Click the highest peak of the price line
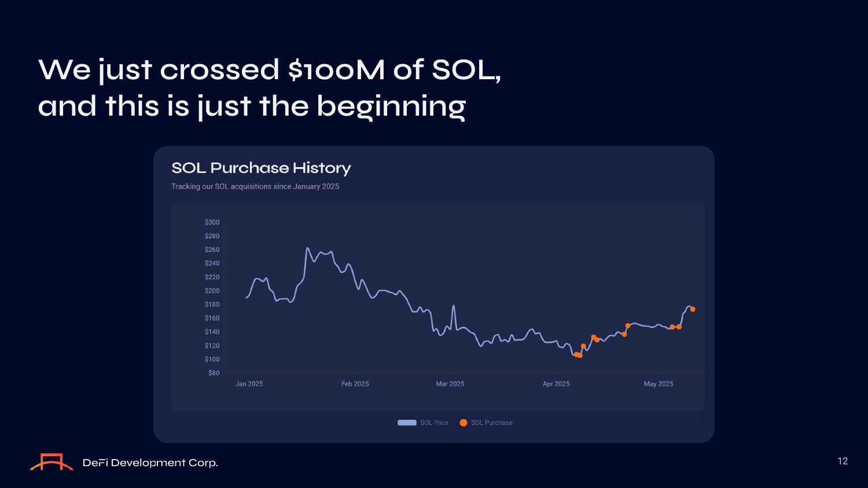This screenshot has width=868, height=488. click(x=307, y=249)
